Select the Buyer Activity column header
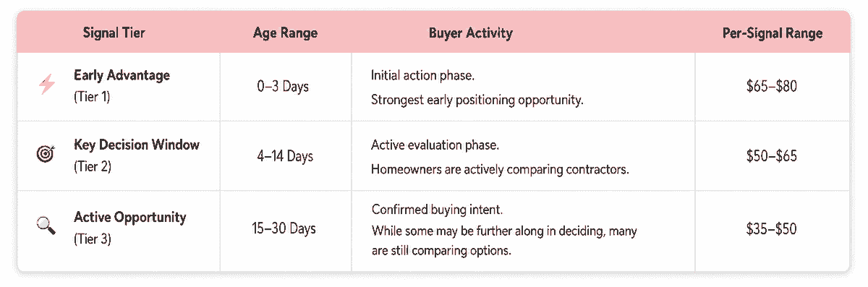This screenshot has width=868, height=287. pos(470,33)
